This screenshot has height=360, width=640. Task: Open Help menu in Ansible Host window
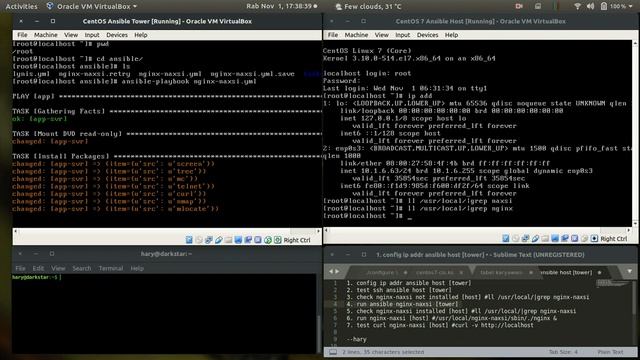pyautogui.click(x=451, y=35)
